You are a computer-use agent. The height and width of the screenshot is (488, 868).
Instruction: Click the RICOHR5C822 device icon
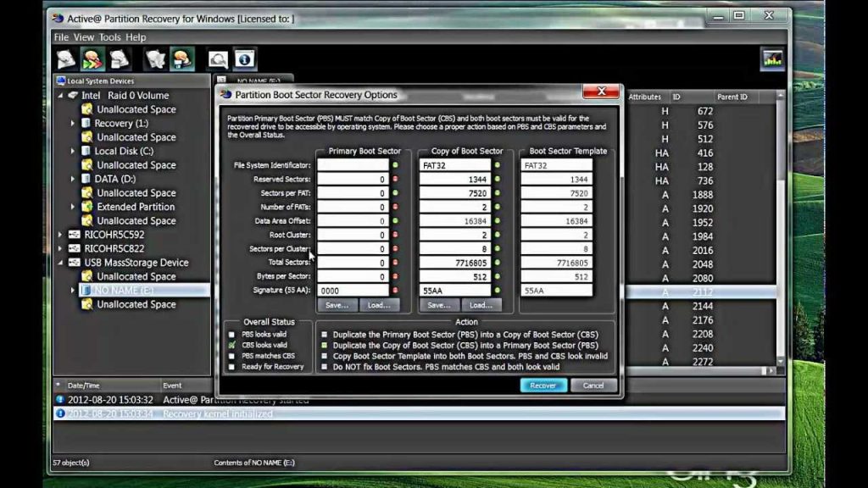(75, 248)
